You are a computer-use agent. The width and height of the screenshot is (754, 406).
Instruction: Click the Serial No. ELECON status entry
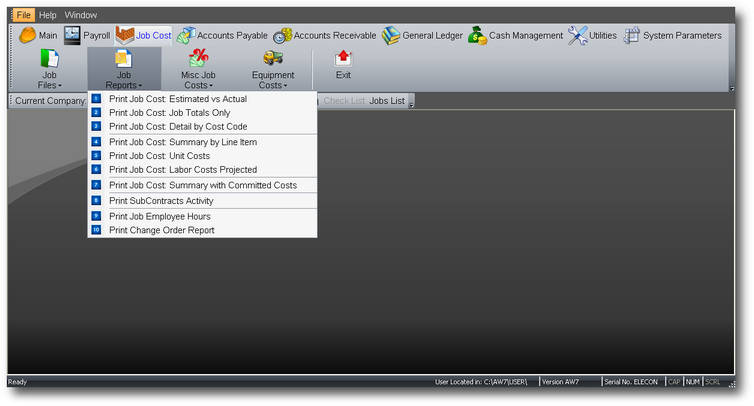pyautogui.click(x=630, y=382)
